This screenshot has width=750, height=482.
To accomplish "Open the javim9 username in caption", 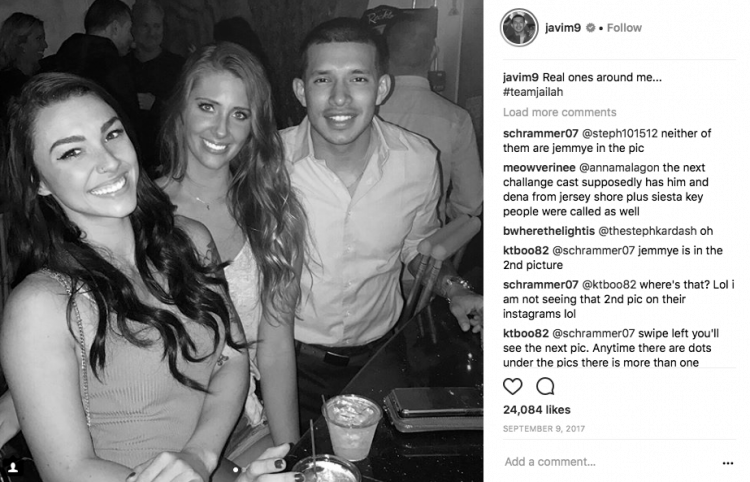I will pos(520,77).
